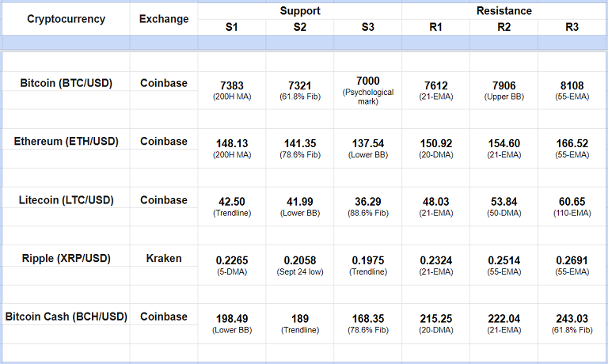Image resolution: width=608 pixels, height=364 pixels.
Task: Select the Bitcoin (BTC/USD) row label
Action: [66, 82]
